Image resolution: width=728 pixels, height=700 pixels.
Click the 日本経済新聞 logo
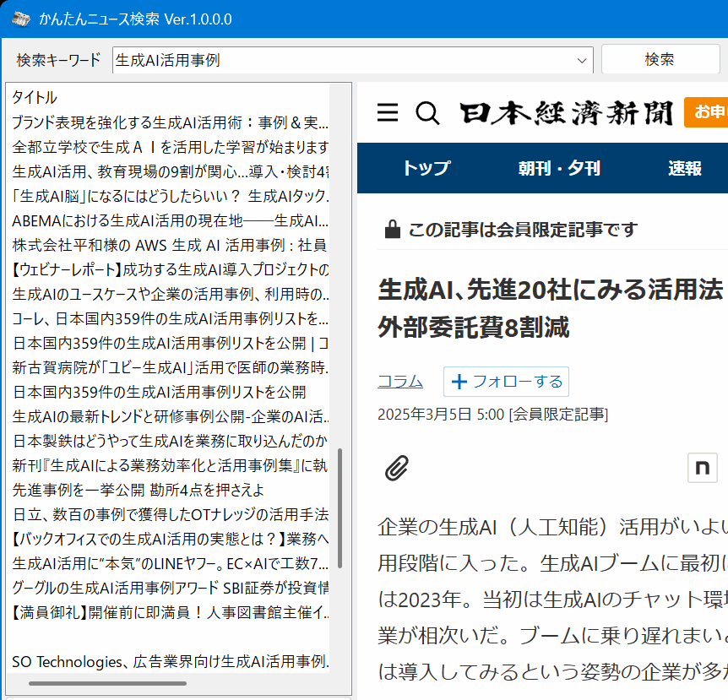point(566,113)
